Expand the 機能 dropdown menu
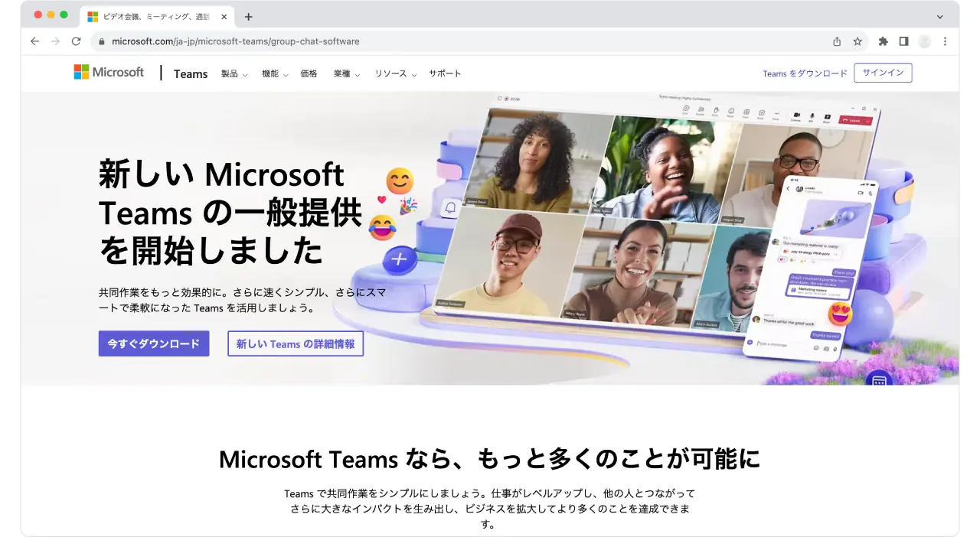 click(275, 74)
